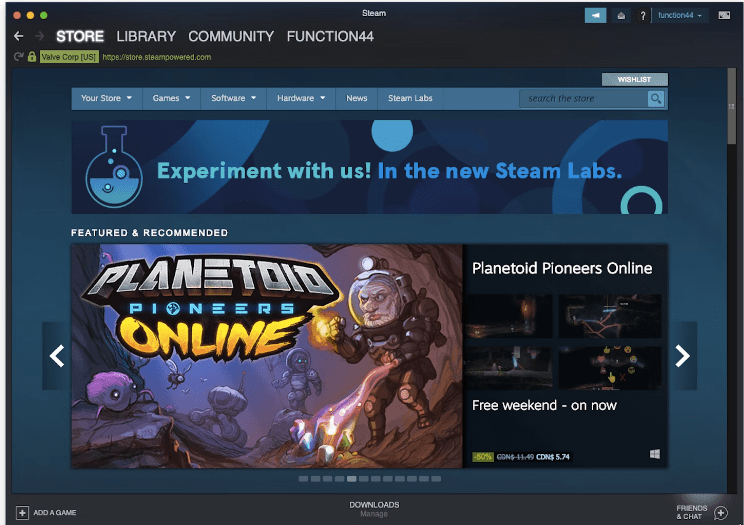Switch to Big Picture mode icon
The image size is (744, 525).
coord(724,15)
